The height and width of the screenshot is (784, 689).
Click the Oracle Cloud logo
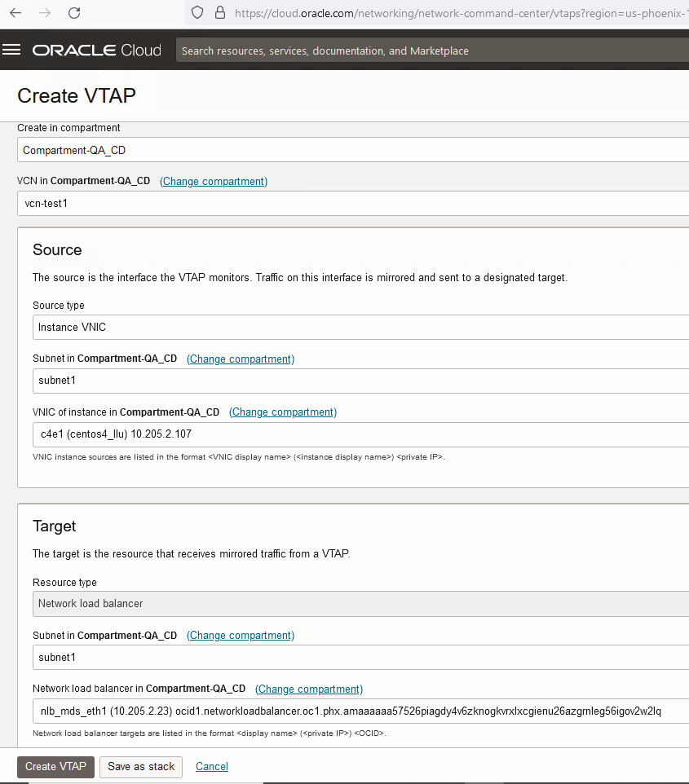(97, 51)
